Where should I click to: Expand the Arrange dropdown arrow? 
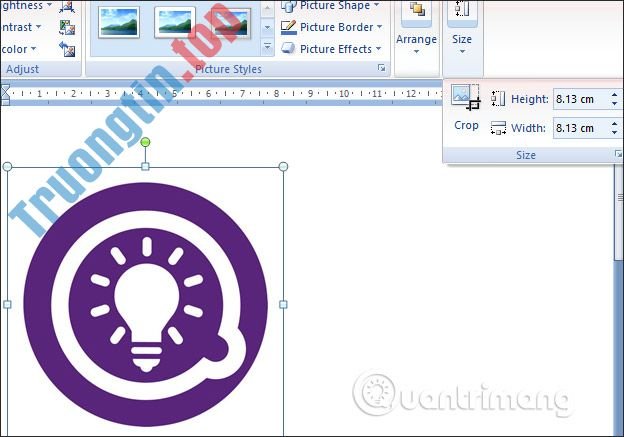point(416,51)
